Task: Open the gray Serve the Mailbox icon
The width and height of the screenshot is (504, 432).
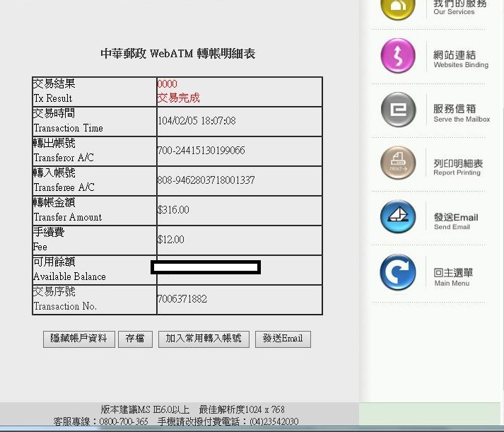Action: click(398, 110)
